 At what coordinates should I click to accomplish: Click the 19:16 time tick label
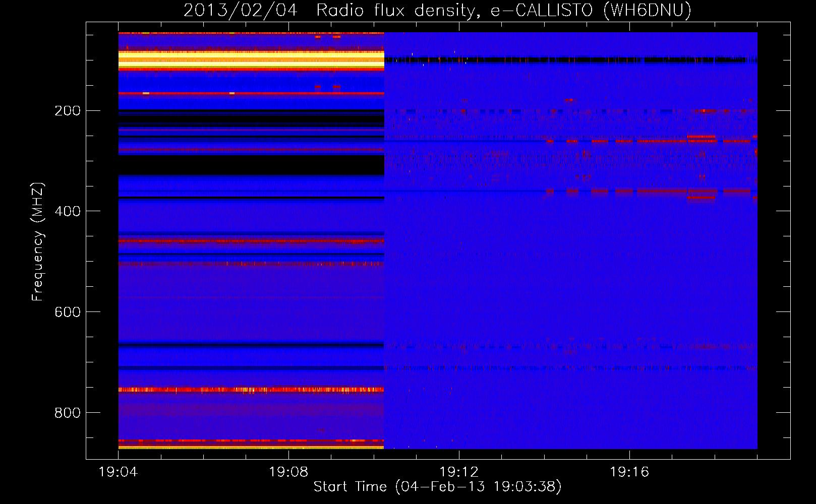point(629,472)
